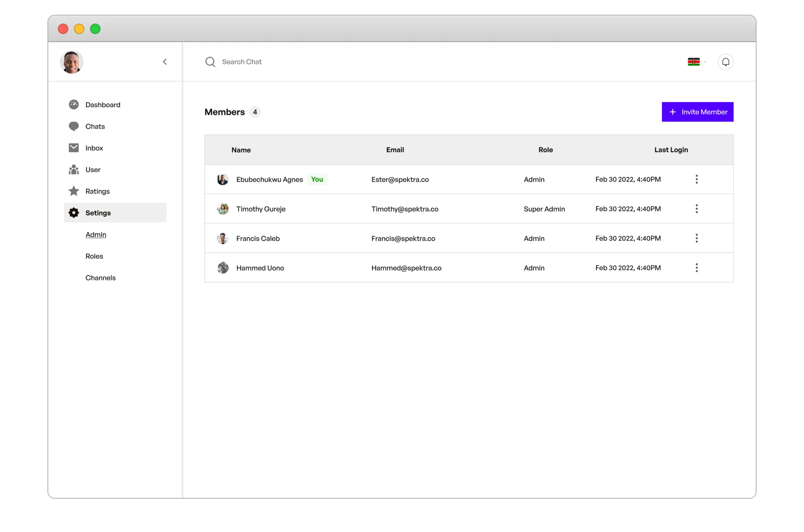Click Francis Caleb's avatar thumbnail

coord(223,238)
